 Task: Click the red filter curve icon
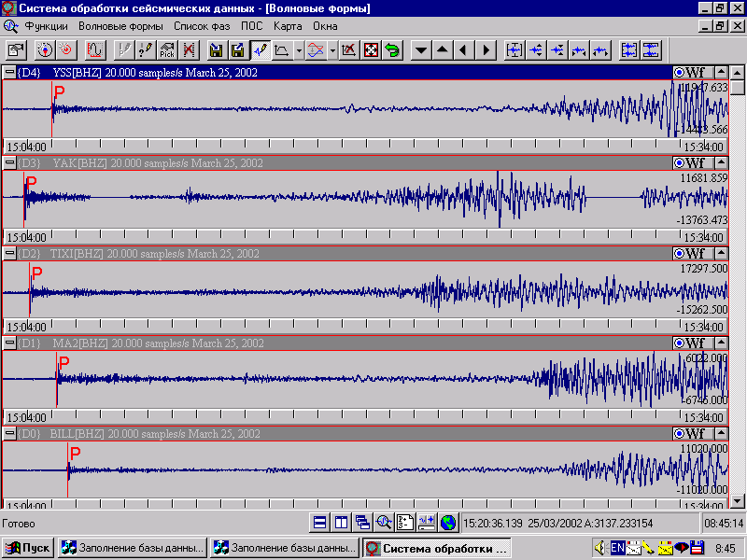pos(94,49)
